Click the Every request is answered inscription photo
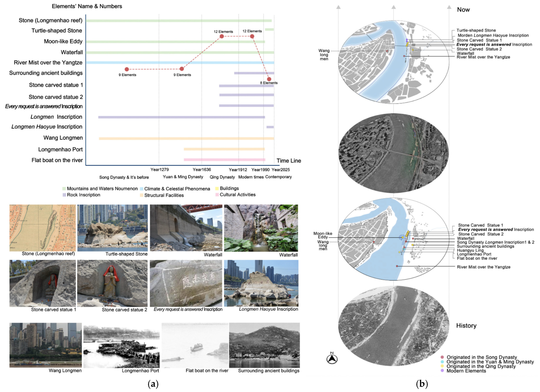The image size is (540, 392). point(186,283)
